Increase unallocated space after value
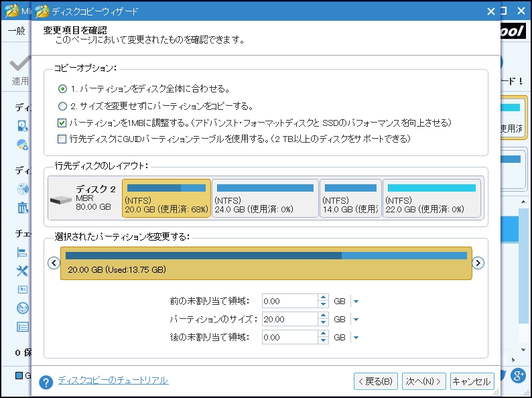 point(324,334)
